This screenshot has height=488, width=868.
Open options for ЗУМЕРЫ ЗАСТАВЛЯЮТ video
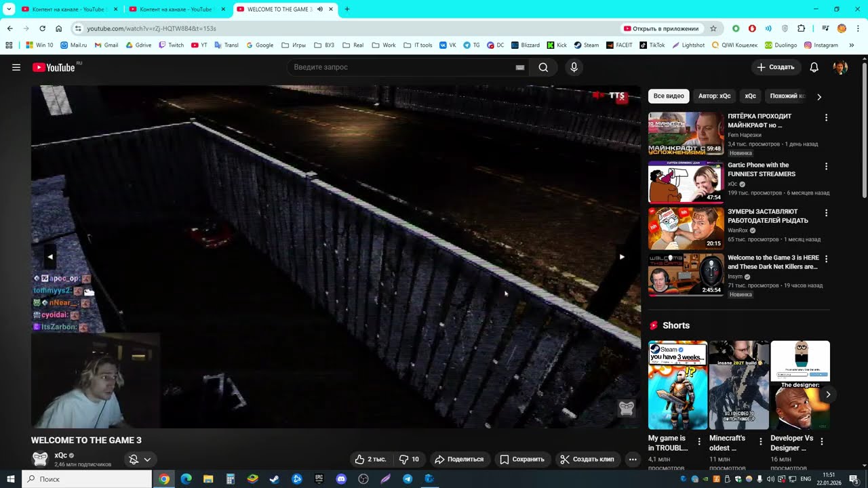[x=826, y=212]
